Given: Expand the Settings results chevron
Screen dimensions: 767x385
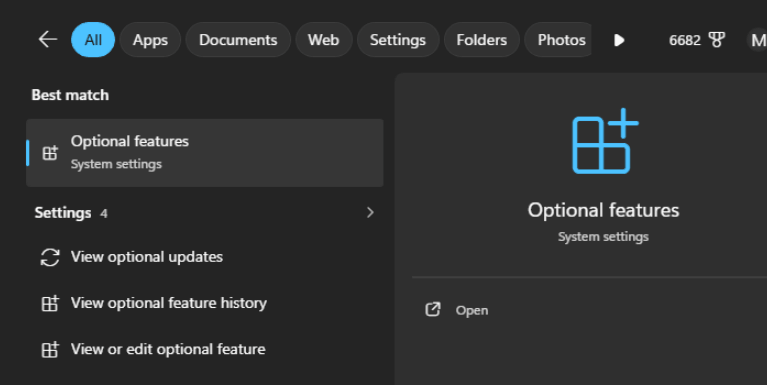Looking at the screenshot, I should [370, 212].
